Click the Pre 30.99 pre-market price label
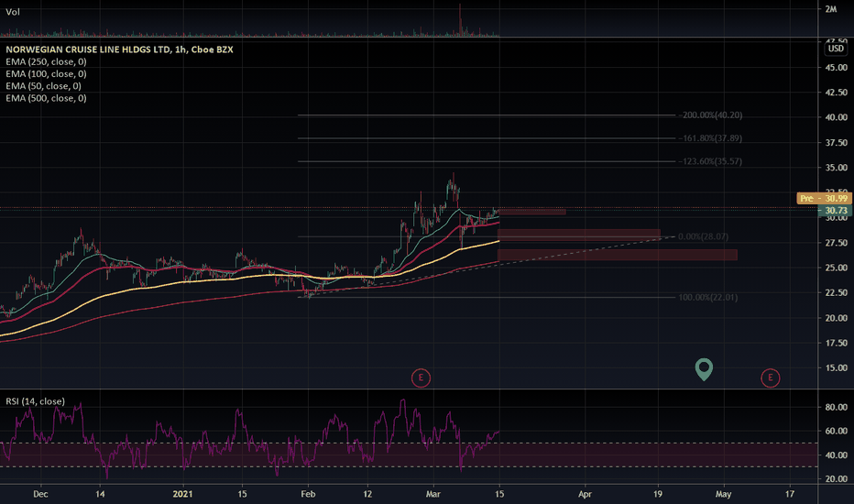Screen dimensions: 854x504 coord(824,198)
